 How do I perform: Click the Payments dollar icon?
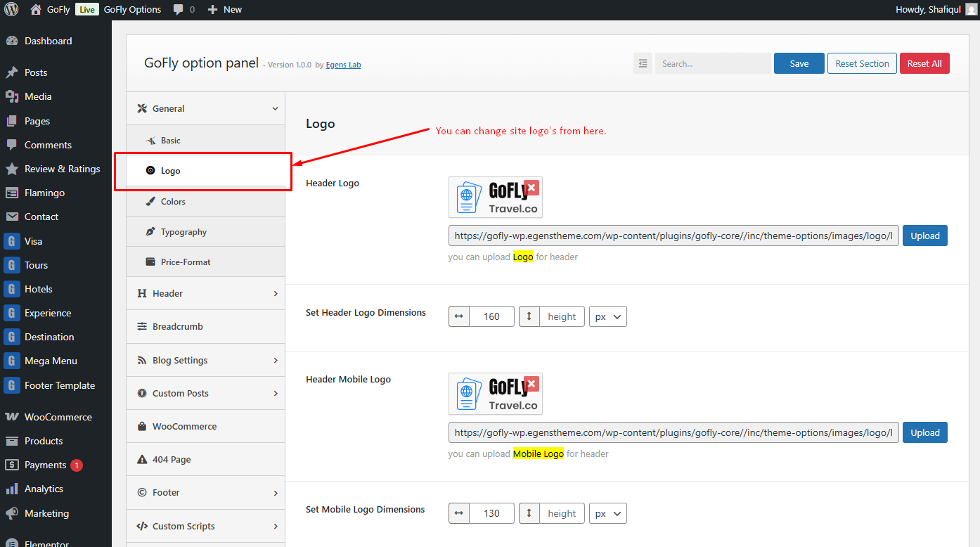(x=11, y=465)
